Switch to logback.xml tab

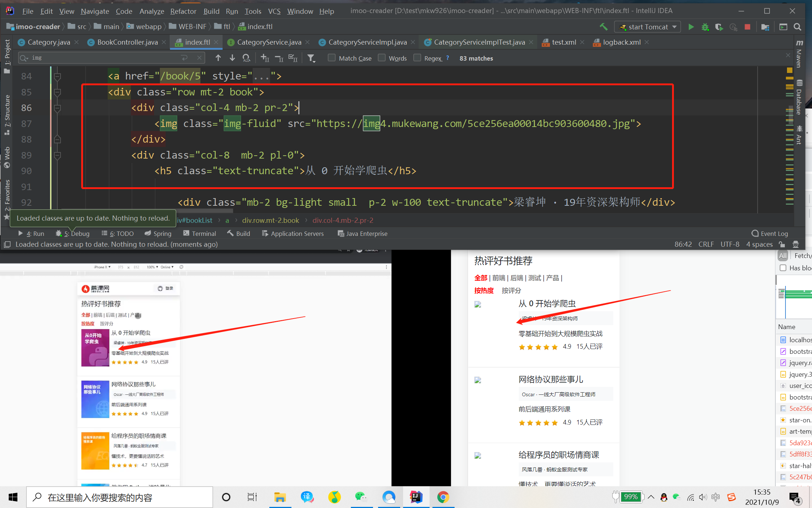click(x=622, y=42)
